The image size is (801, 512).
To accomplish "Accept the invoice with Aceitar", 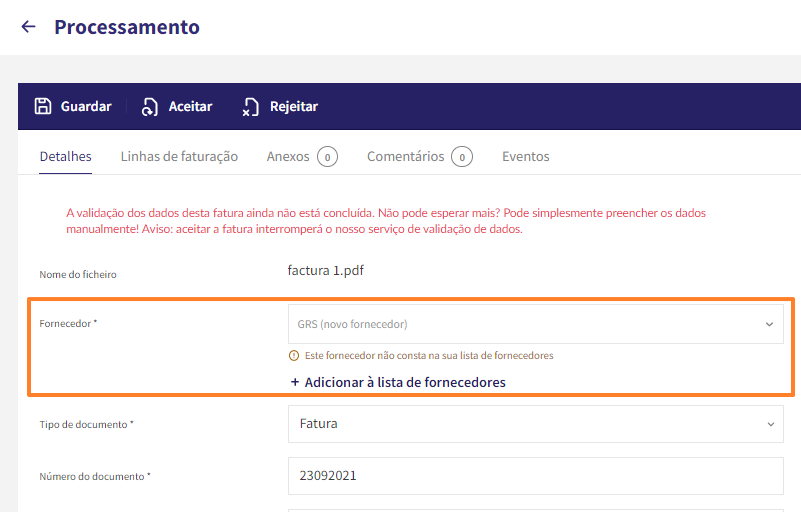I will click(190, 106).
